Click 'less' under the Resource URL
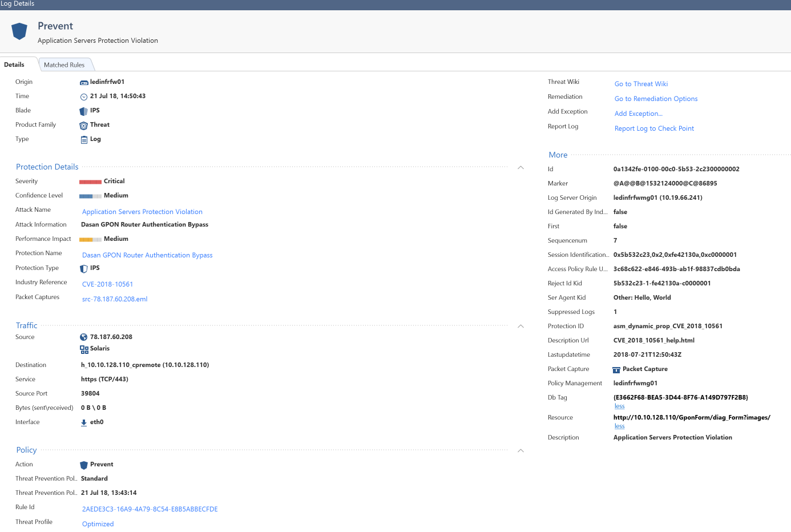 pyautogui.click(x=619, y=426)
